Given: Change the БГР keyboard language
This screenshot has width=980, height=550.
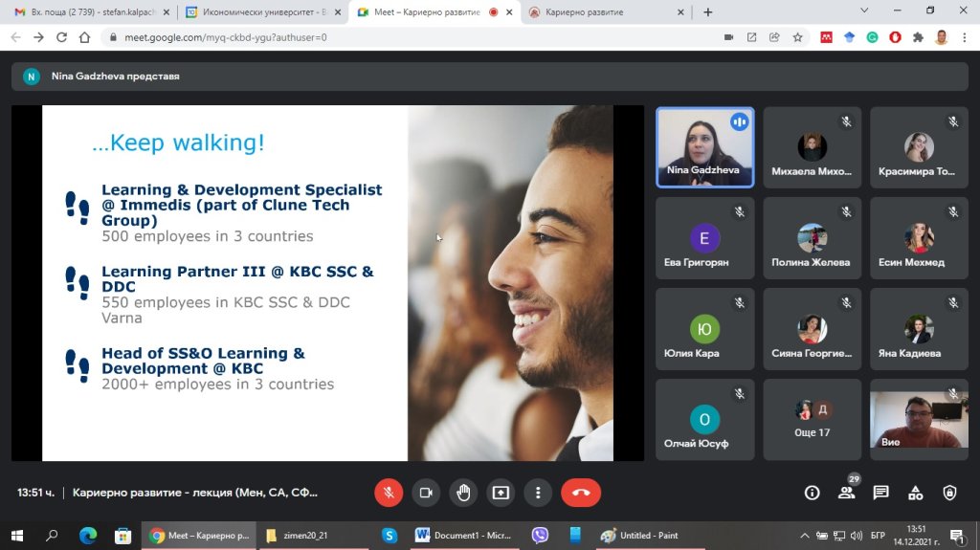Looking at the screenshot, I should (x=878, y=536).
